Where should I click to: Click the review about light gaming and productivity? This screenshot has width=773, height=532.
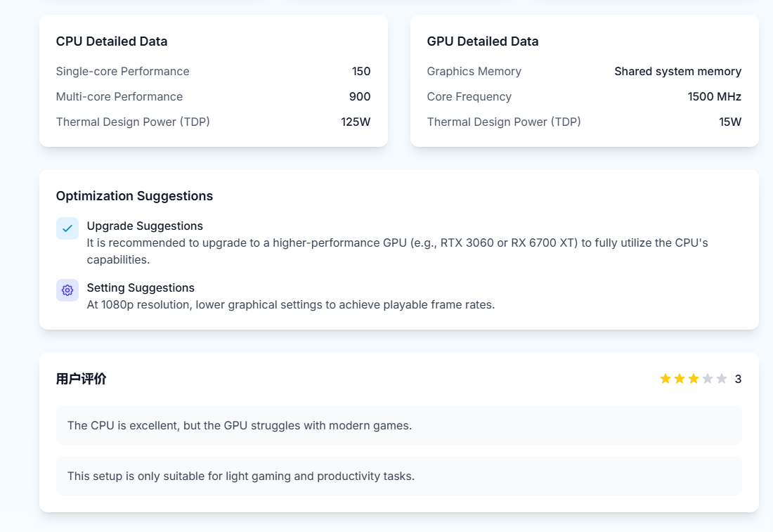[x=241, y=476]
